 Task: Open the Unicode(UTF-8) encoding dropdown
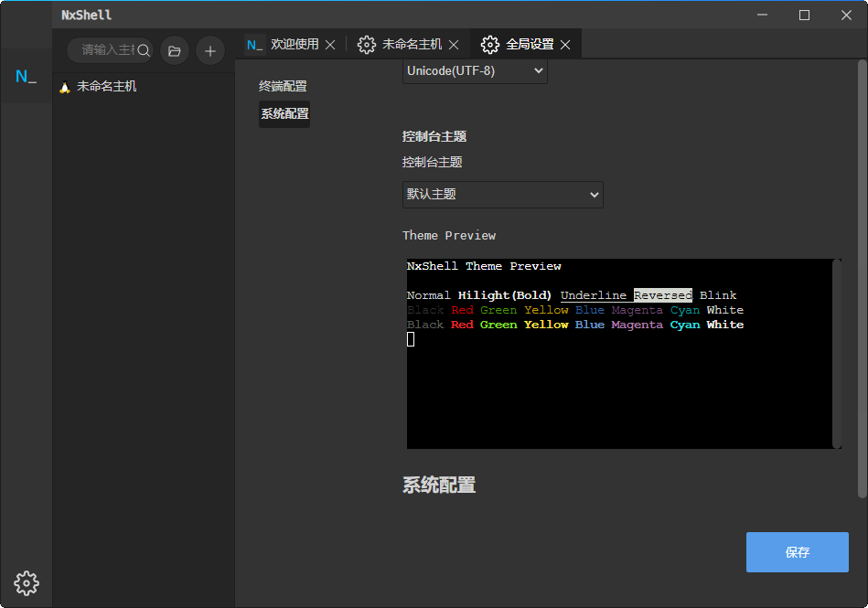click(475, 70)
